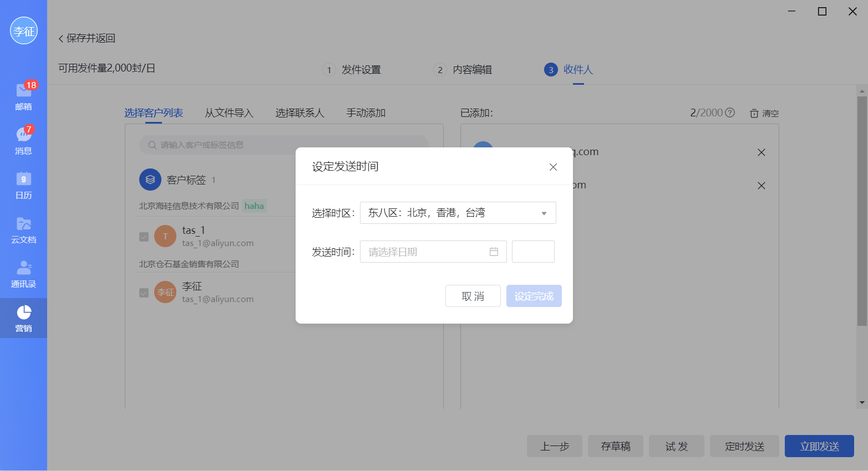Select the 营销 marketing module in sidebar
Screen dimensions: 868x471
click(x=23, y=318)
